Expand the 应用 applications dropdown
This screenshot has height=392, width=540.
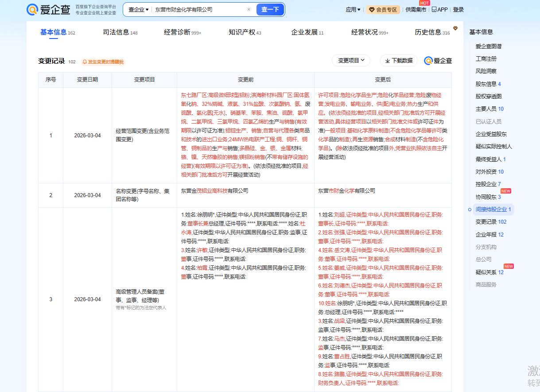[x=353, y=9]
